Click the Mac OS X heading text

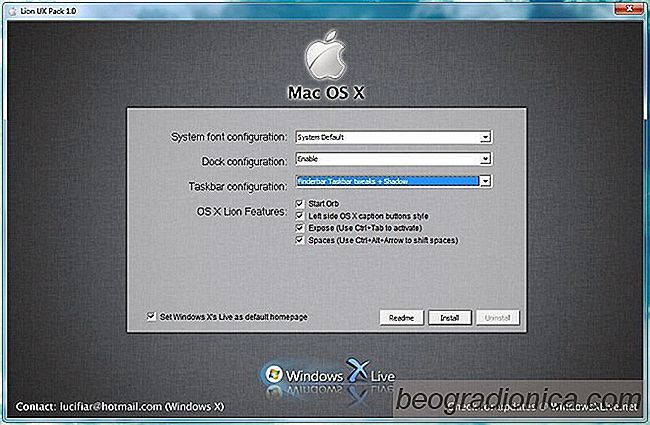click(x=326, y=92)
